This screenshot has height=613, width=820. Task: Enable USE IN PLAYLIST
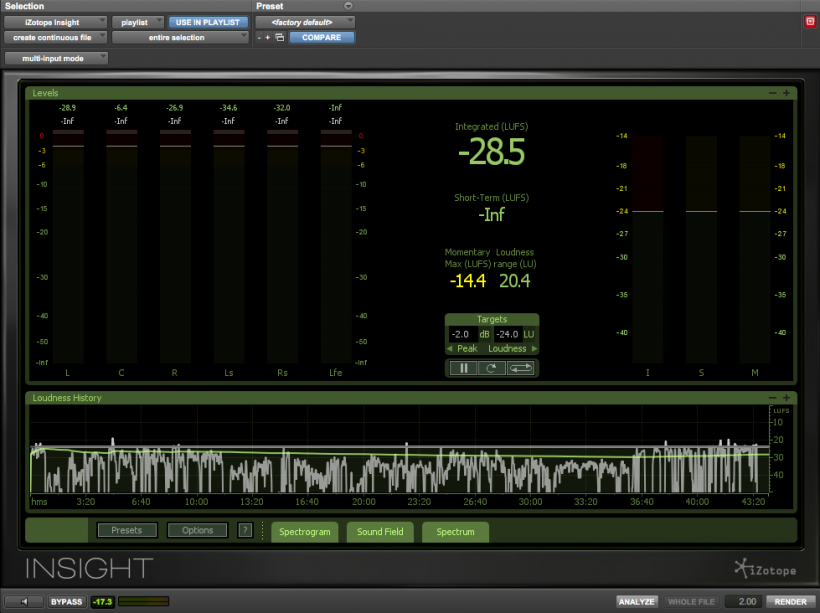208,21
